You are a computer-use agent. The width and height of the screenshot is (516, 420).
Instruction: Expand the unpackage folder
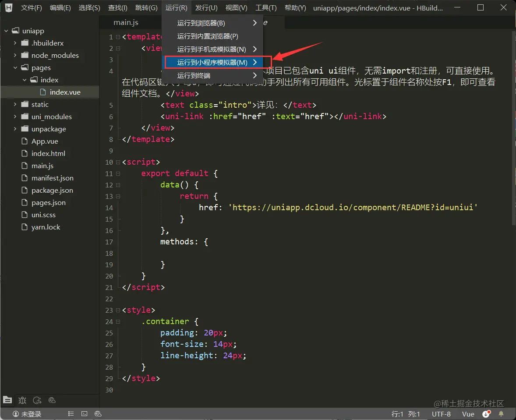(x=15, y=129)
